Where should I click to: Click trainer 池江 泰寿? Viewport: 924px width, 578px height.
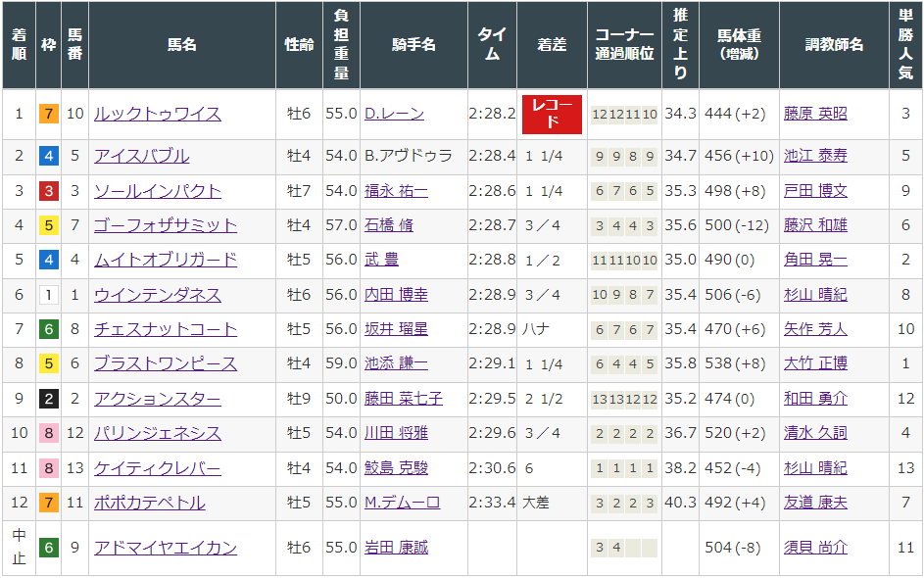click(x=815, y=156)
